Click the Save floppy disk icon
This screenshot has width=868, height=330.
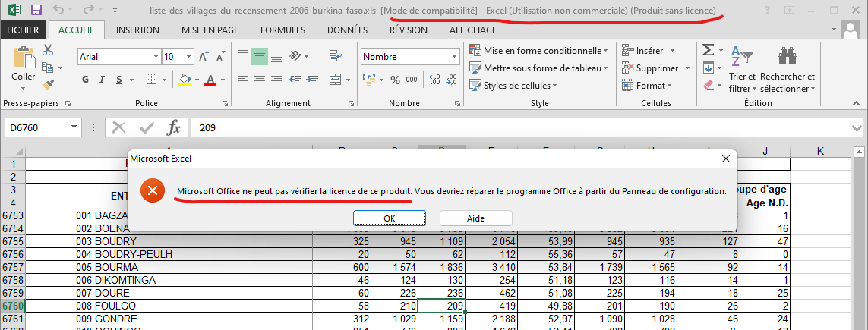tap(36, 10)
